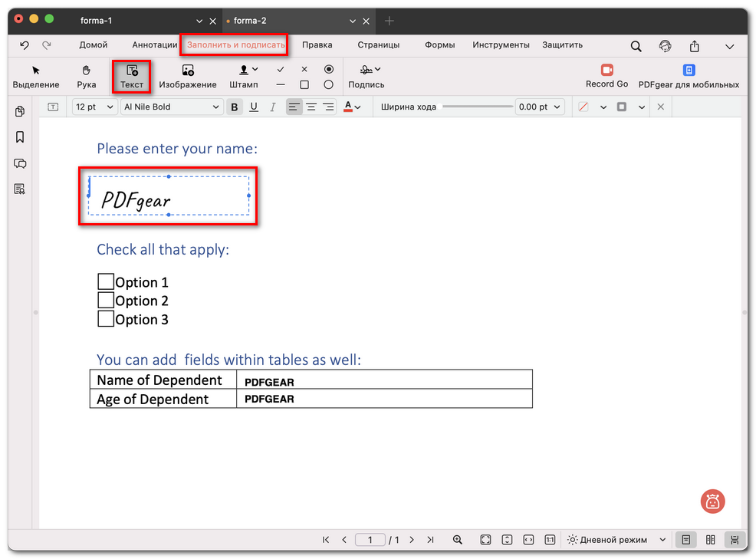The image size is (756, 559).
Task: Open the font size 12 pt dropdown
Action: click(94, 107)
